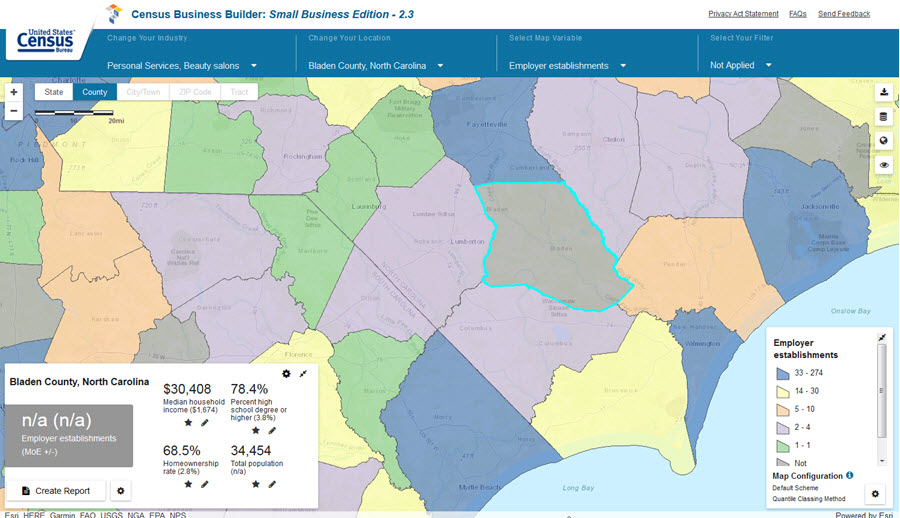Click the arrow beside Bladen County, North Carolina
Screen dimensions: 900x518
[440, 65]
